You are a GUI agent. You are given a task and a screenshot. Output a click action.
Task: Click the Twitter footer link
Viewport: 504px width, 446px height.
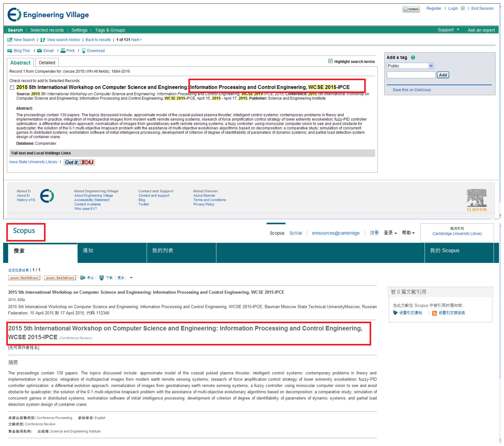(144, 204)
